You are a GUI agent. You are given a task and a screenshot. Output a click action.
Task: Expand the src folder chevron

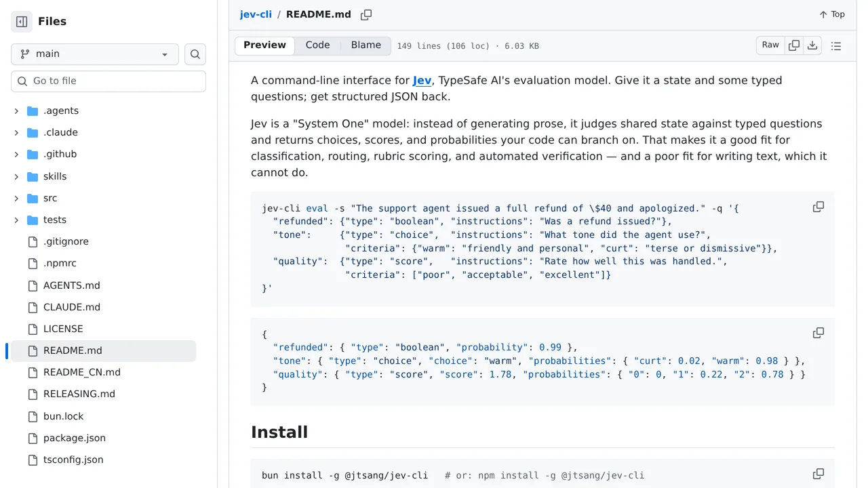click(x=16, y=198)
